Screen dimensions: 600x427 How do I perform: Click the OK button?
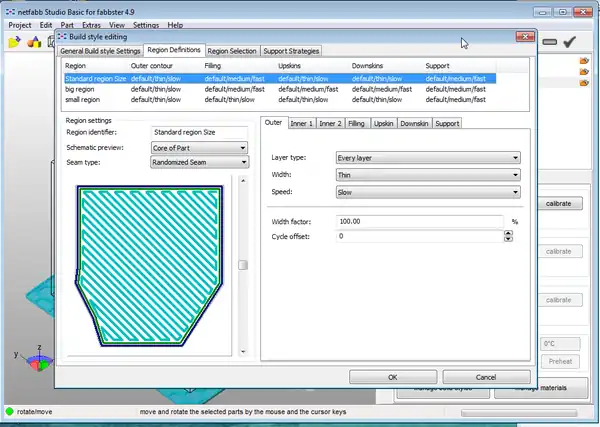392,377
